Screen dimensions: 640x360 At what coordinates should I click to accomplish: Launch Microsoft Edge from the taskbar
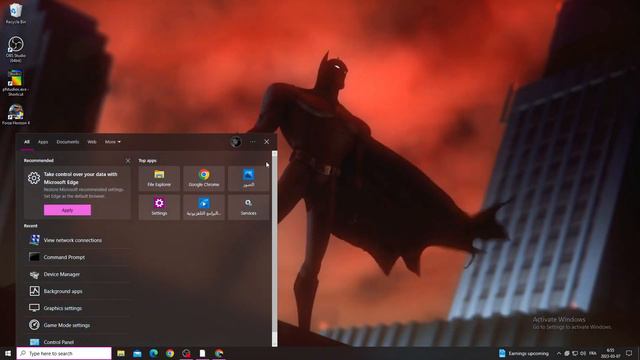click(153, 353)
